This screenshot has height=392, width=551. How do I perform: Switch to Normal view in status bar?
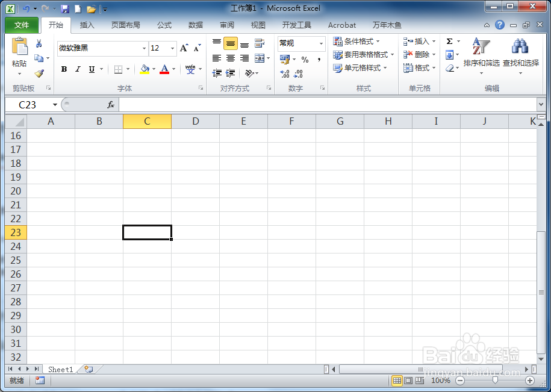(x=397, y=381)
